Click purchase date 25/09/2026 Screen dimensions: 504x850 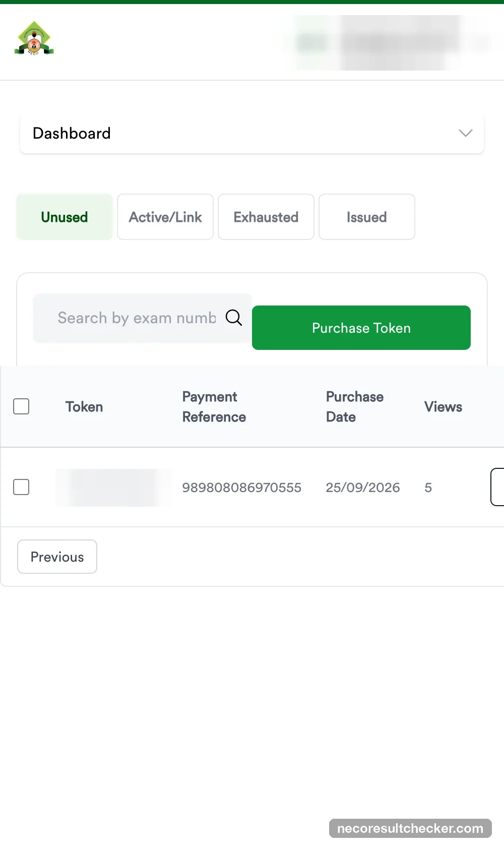(x=363, y=488)
